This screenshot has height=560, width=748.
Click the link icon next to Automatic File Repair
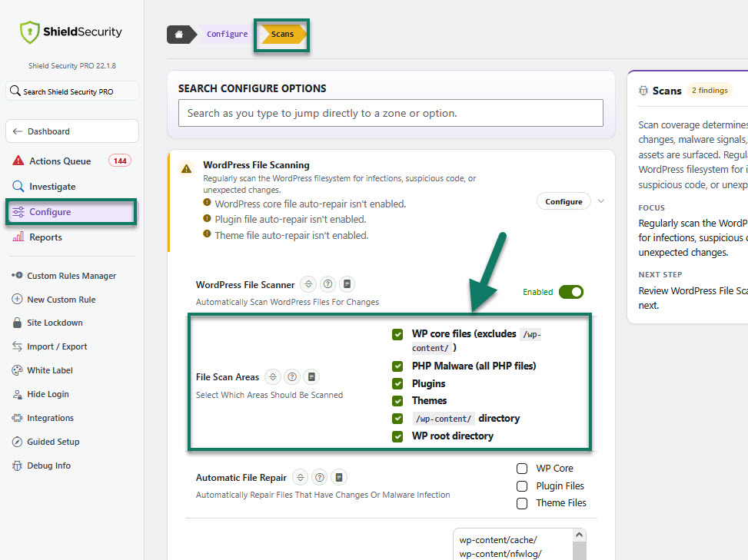[x=300, y=477]
